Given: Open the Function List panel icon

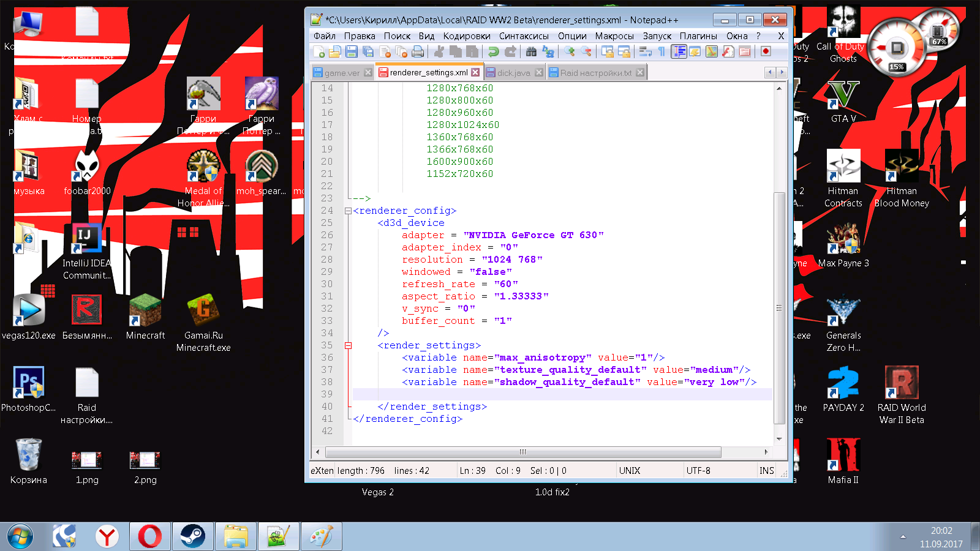Looking at the screenshot, I should point(728,51).
